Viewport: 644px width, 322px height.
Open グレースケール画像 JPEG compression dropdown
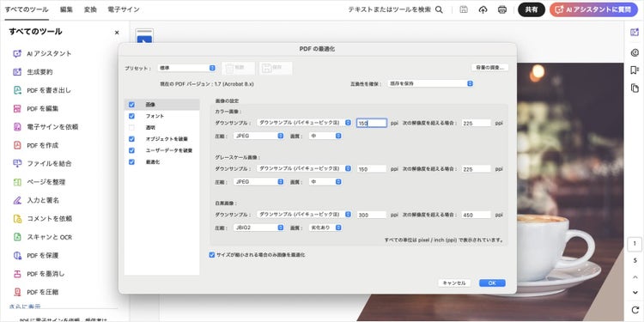(258, 181)
